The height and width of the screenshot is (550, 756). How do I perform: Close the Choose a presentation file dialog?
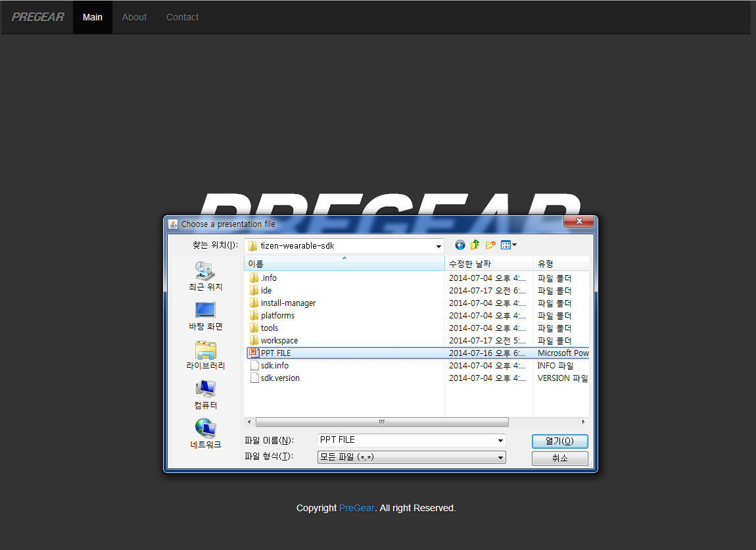click(579, 221)
